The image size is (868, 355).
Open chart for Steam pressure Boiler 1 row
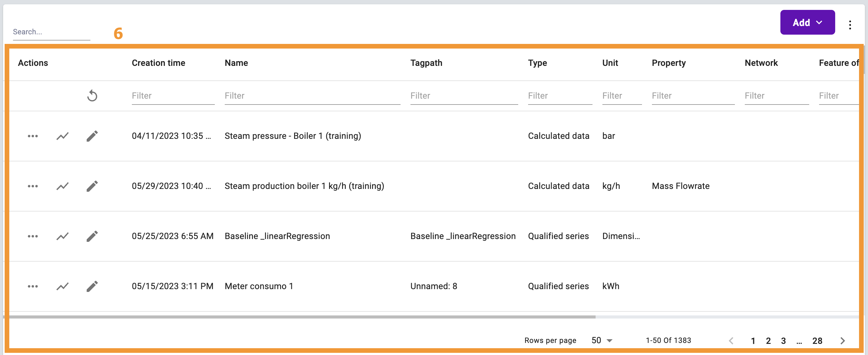(62, 136)
